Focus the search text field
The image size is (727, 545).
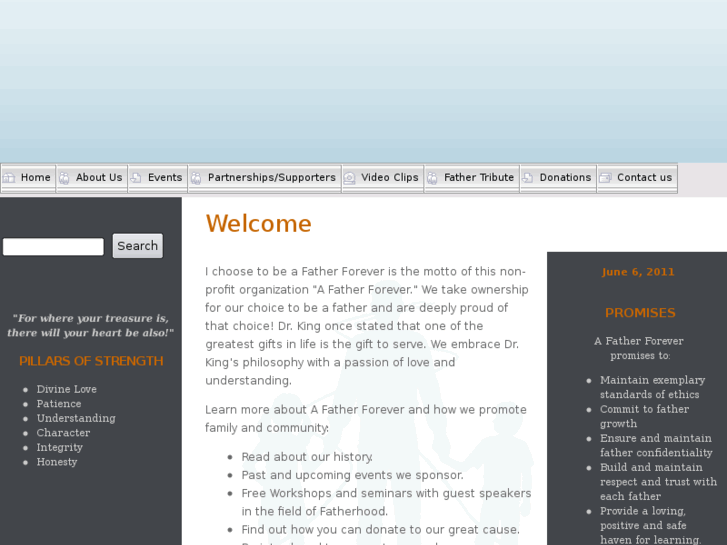tap(53, 246)
